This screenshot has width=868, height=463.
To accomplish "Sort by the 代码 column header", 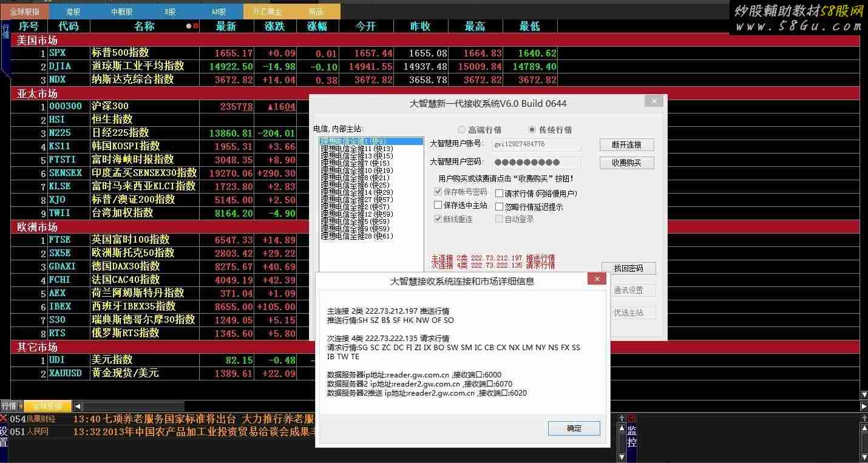I will click(x=68, y=26).
